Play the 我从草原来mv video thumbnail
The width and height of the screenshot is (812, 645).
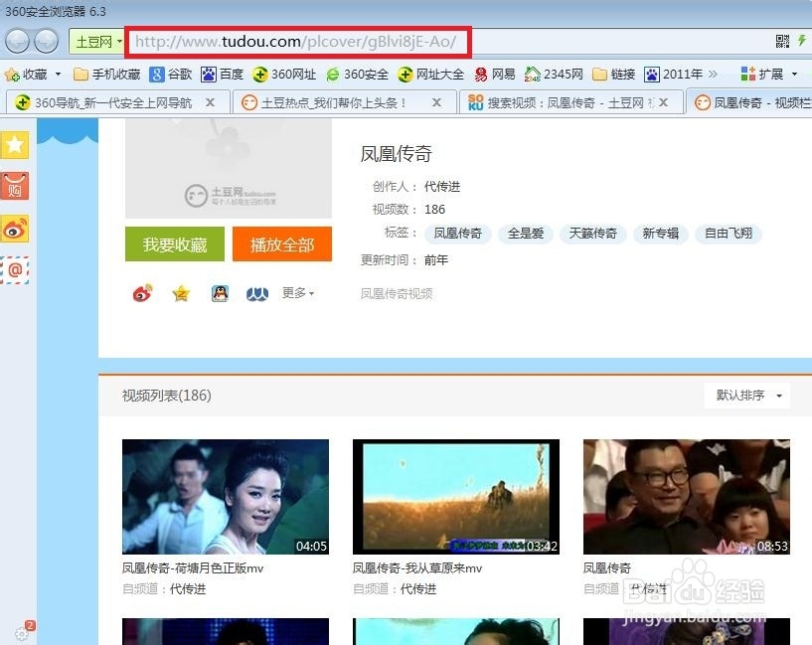click(x=456, y=497)
